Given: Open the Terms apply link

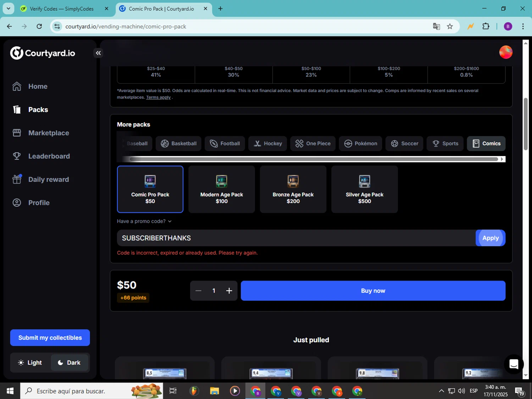Looking at the screenshot, I should point(158,97).
